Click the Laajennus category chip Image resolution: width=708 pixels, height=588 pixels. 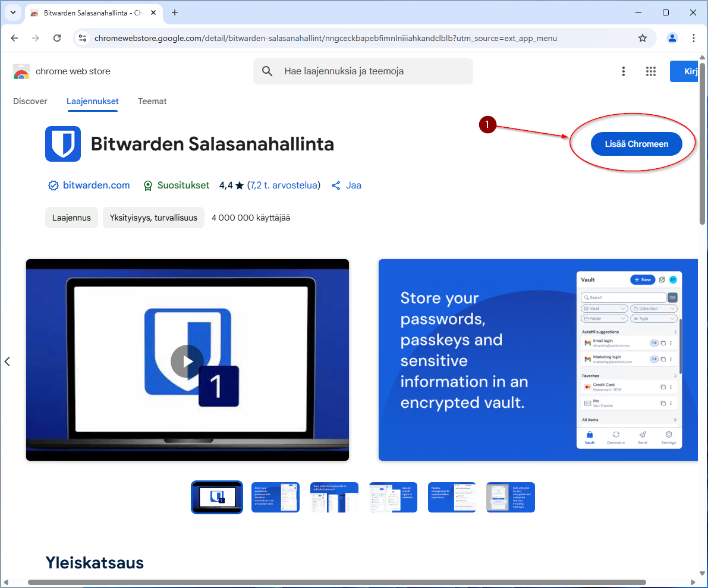tap(71, 218)
